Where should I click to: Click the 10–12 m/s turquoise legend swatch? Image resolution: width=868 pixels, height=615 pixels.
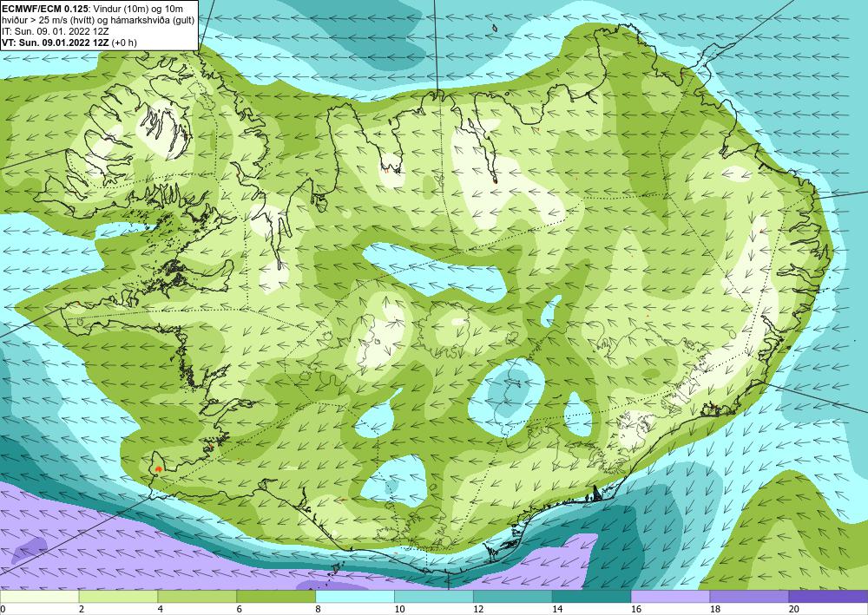click(x=433, y=597)
